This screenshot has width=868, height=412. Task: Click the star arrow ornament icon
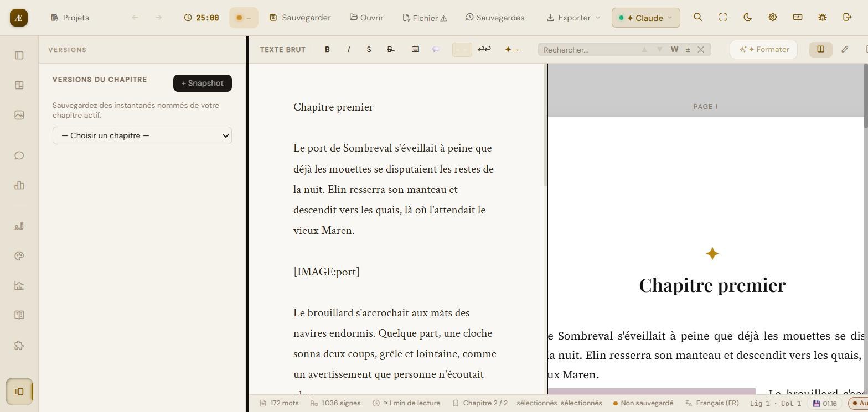tap(512, 50)
